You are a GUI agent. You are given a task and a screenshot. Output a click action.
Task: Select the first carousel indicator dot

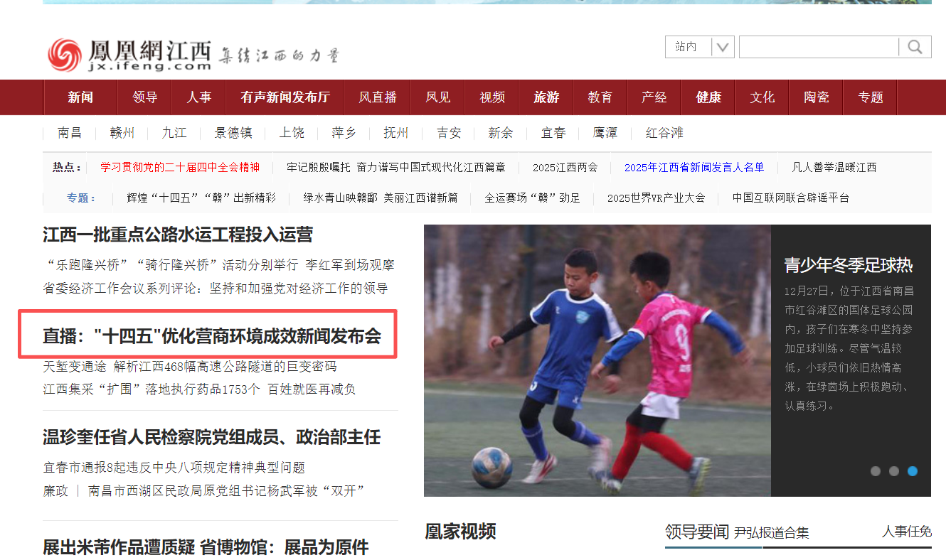click(x=876, y=471)
